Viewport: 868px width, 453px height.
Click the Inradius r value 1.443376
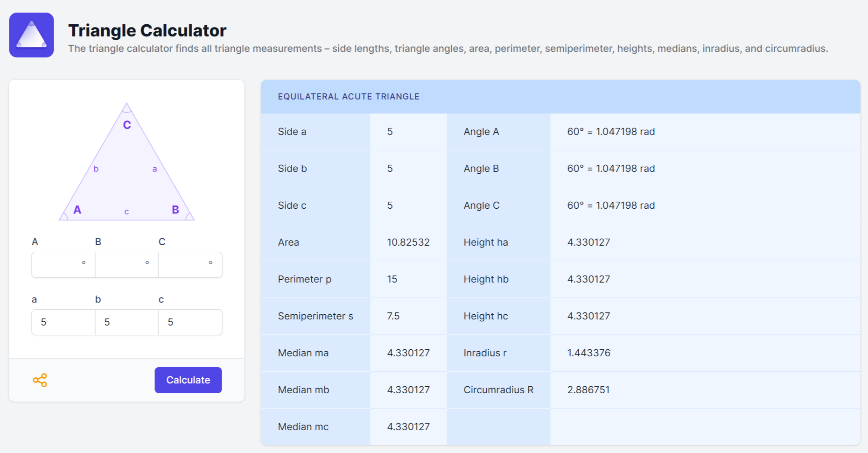(x=588, y=353)
